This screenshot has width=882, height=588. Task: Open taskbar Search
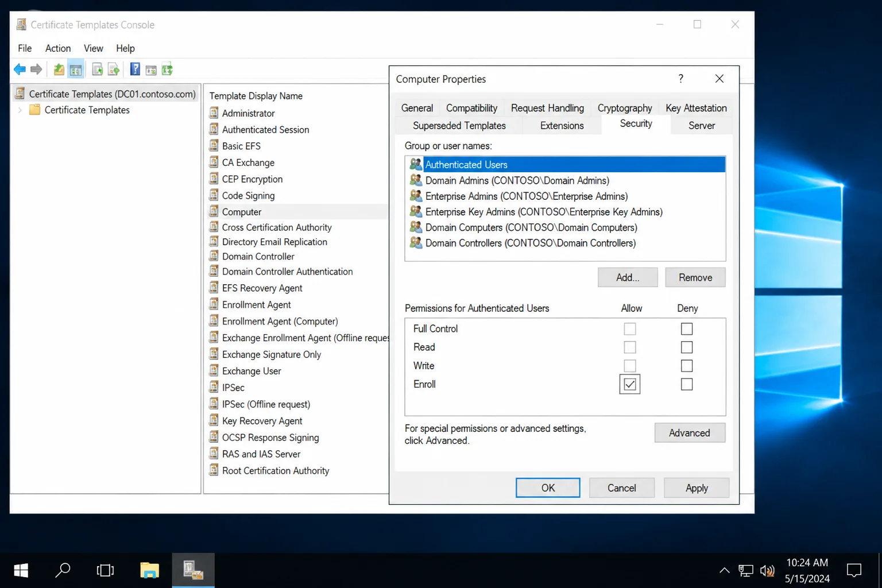tap(63, 570)
